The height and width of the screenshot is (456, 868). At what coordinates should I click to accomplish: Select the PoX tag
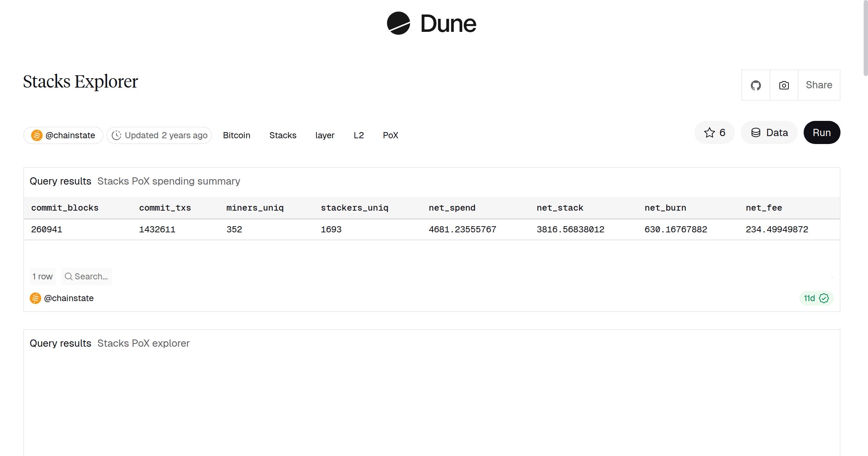click(390, 135)
